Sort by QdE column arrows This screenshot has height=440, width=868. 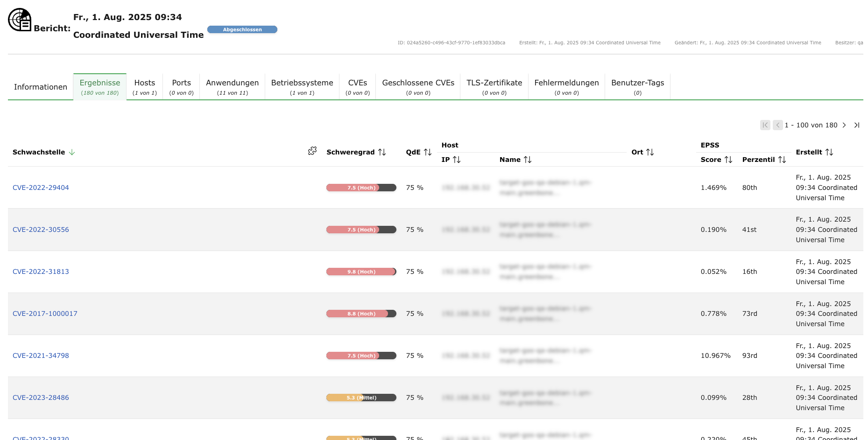point(427,152)
